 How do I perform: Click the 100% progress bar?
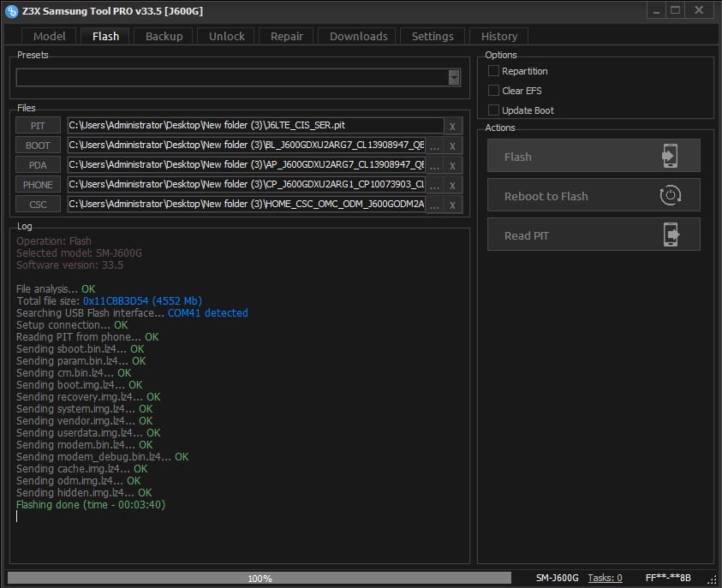tap(260, 579)
